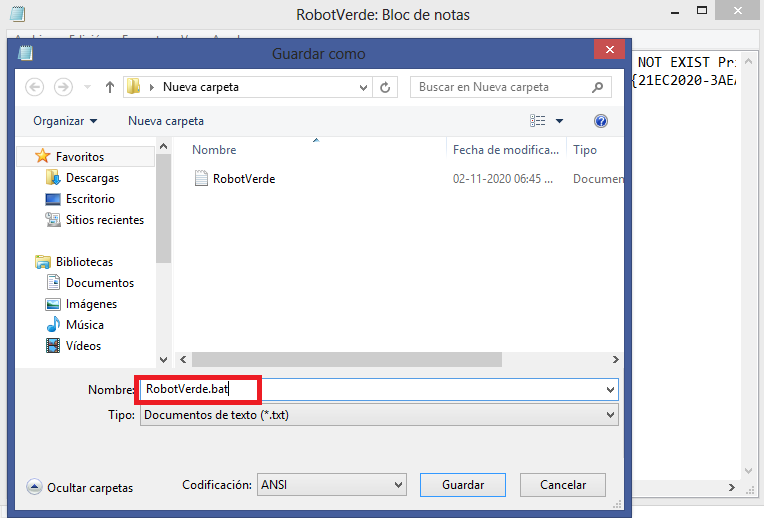Viewport: 764px width, 518px height.
Task: Click the Guardar button
Action: tap(463, 485)
